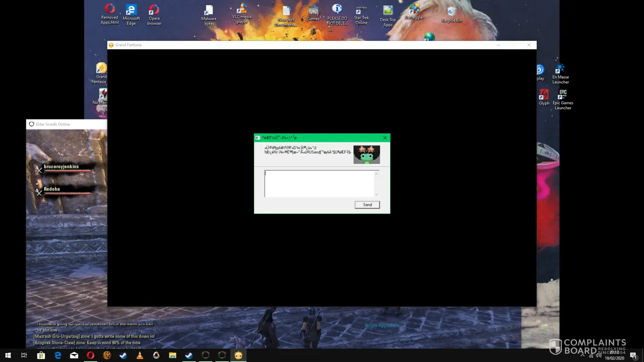
Task: Launch Microsoft Edge from the desktop
Action: coord(131,15)
